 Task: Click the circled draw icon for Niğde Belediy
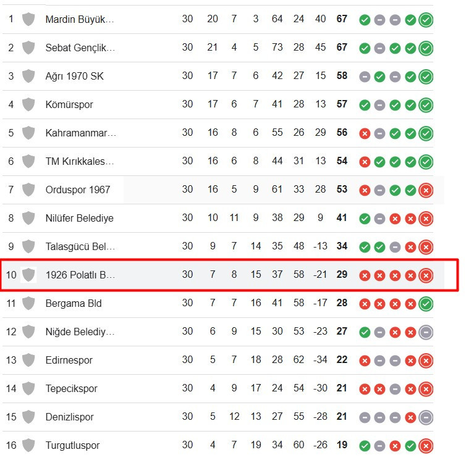[426, 332]
